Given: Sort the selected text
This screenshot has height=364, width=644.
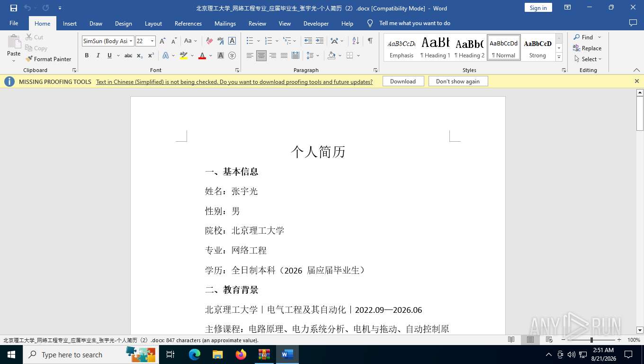Looking at the screenshot, I should click(x=356, y=41).
